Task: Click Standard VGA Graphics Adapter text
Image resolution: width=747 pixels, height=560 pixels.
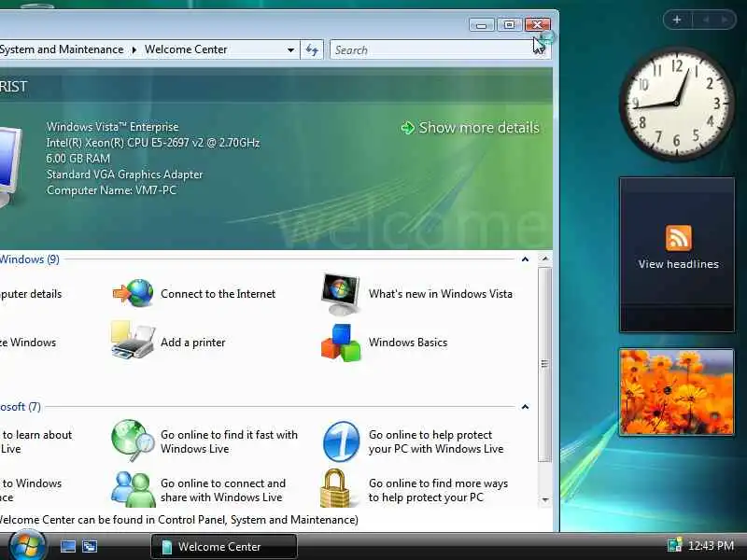Action: click(124, 175)
